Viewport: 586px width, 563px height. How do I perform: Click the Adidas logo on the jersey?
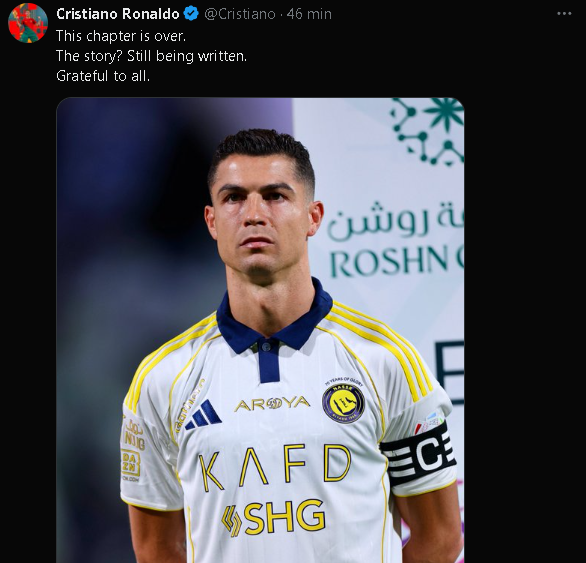204,415
